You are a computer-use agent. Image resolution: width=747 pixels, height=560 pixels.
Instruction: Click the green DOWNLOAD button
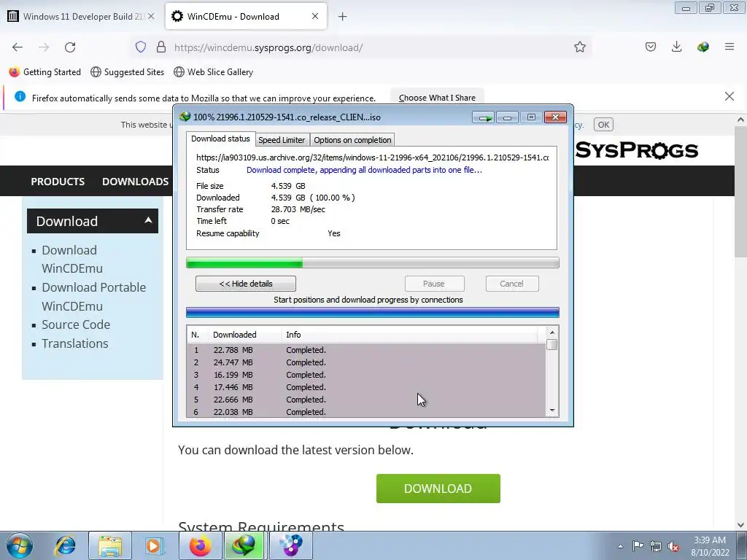coord(438,489)
